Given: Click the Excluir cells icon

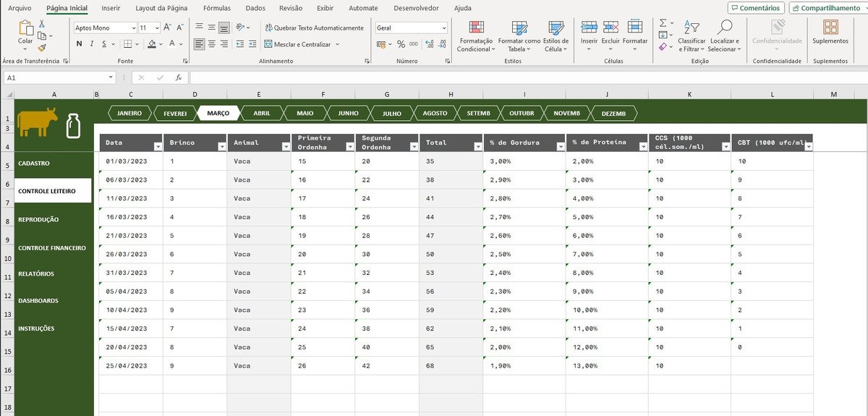Looking at the screenshot, I should point(610,27).
